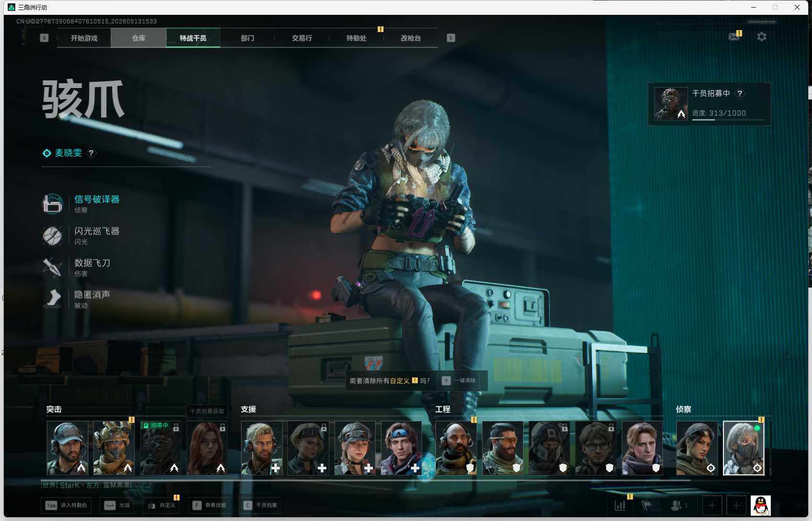Open the recruiting operator portrait in 干员招募中 panel

tap(671, 103)
